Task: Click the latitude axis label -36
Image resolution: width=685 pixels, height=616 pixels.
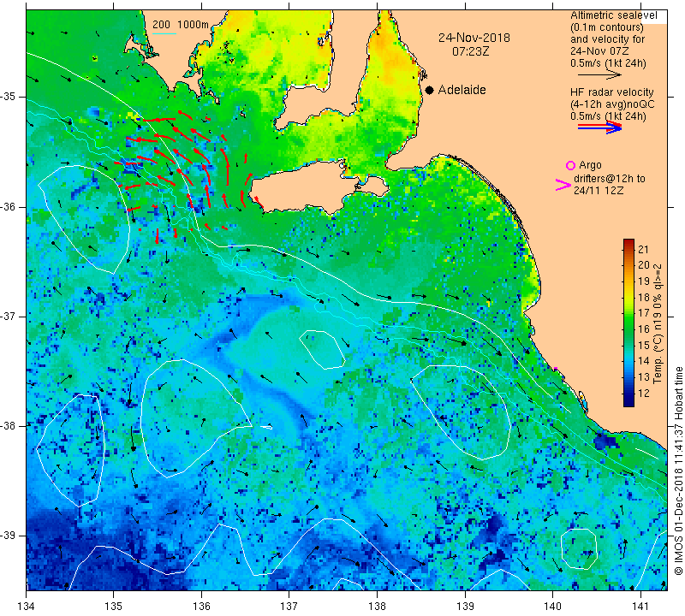Action: pos(9,206)
